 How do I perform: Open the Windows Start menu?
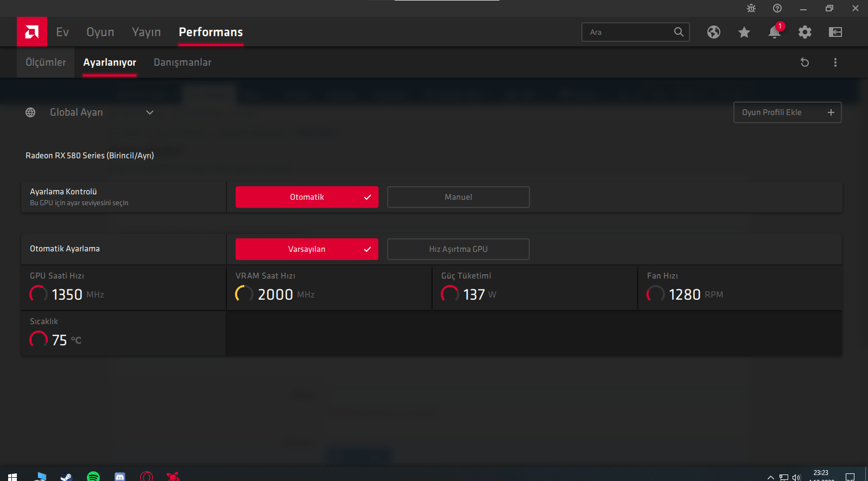pos(12,477)
